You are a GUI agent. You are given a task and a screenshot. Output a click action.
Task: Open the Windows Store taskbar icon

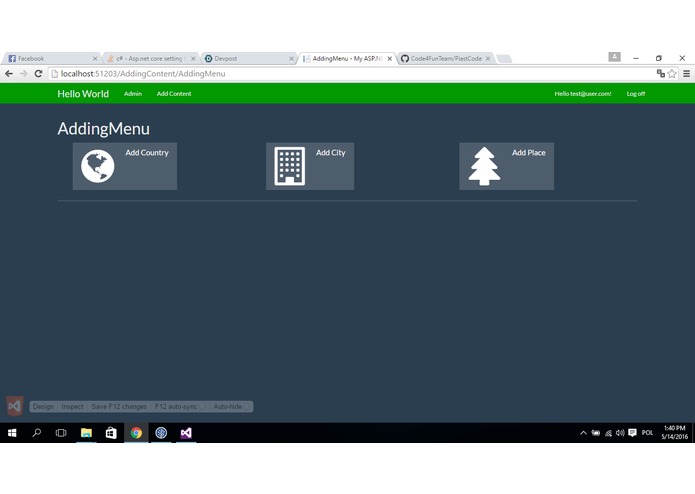[111, 433]
